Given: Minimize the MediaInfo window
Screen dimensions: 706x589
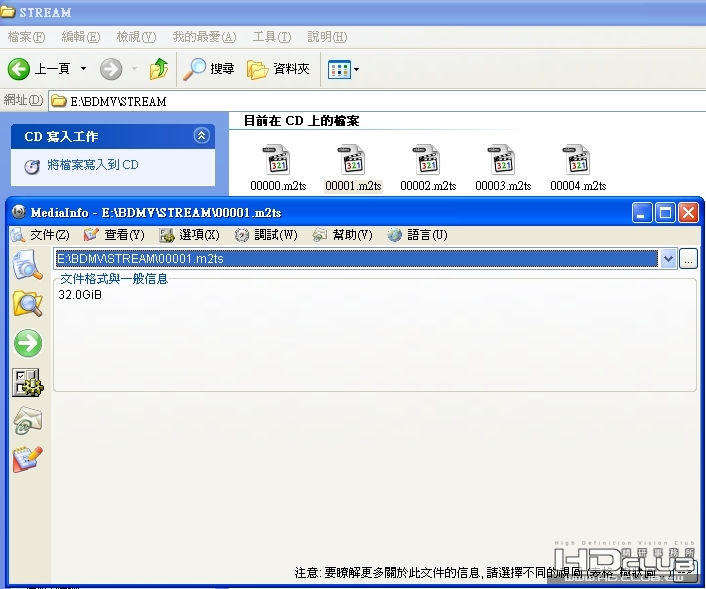Looking at the screenshot, I should 642,213.
